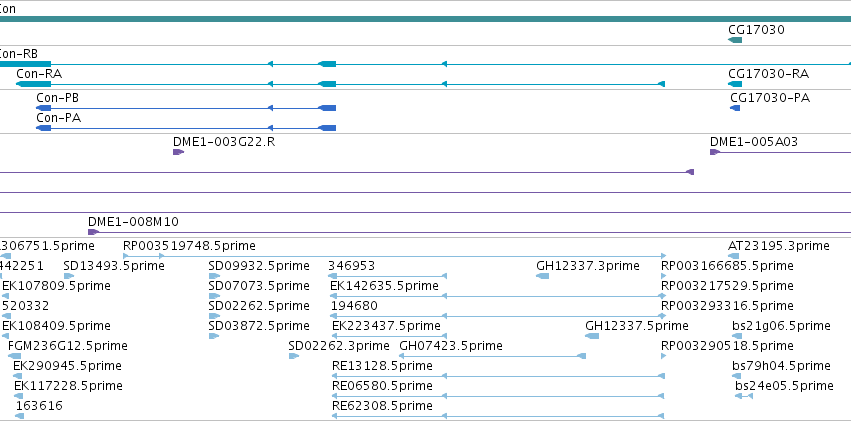Screen dimensions: 851x421
Task: Select FGM236G12.5prime EST label
Action: 68,346
